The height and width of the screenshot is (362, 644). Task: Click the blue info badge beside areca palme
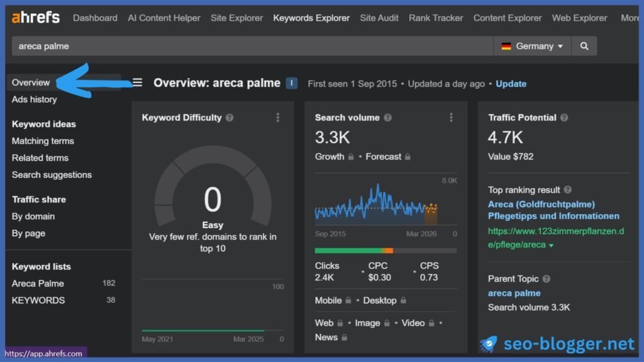coord(292,84)
